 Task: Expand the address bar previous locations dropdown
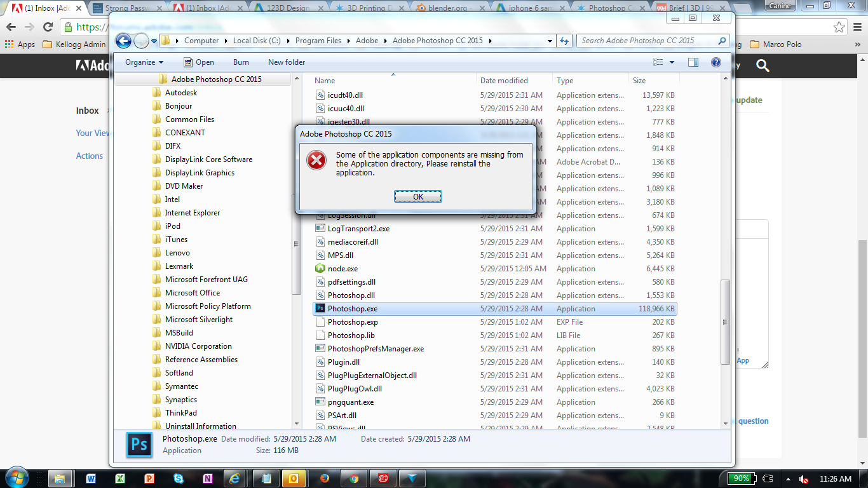pos(550,41)
